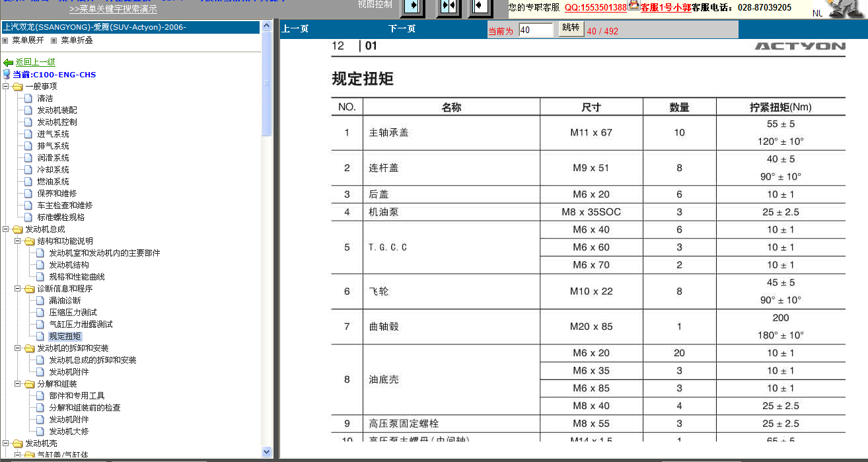The width and height of the screenshot is (868, 462).
Task: Click the computer icon beside C100-ENG-CHS
Action: tap(7, 75)
